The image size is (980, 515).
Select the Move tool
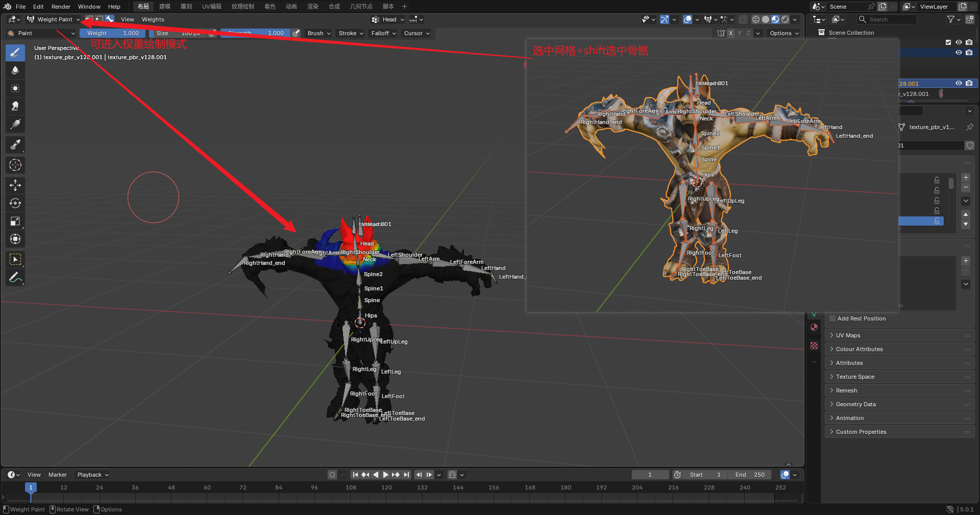click(15, 185)
